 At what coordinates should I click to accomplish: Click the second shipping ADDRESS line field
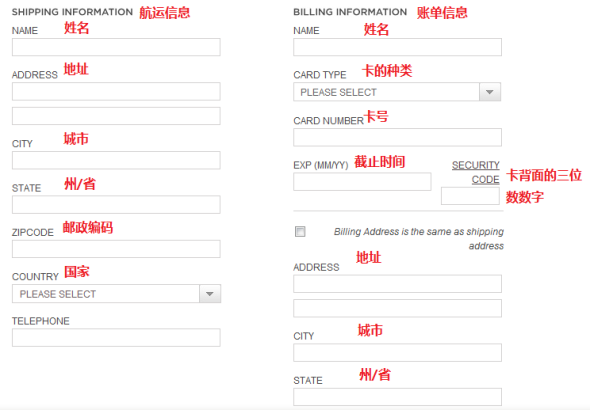[116, 116]
